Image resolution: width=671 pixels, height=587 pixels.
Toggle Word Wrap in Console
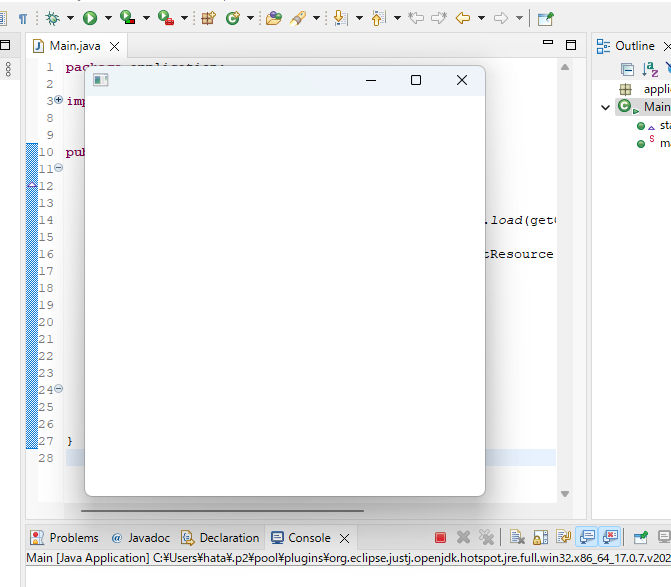(x=564, y=537)
